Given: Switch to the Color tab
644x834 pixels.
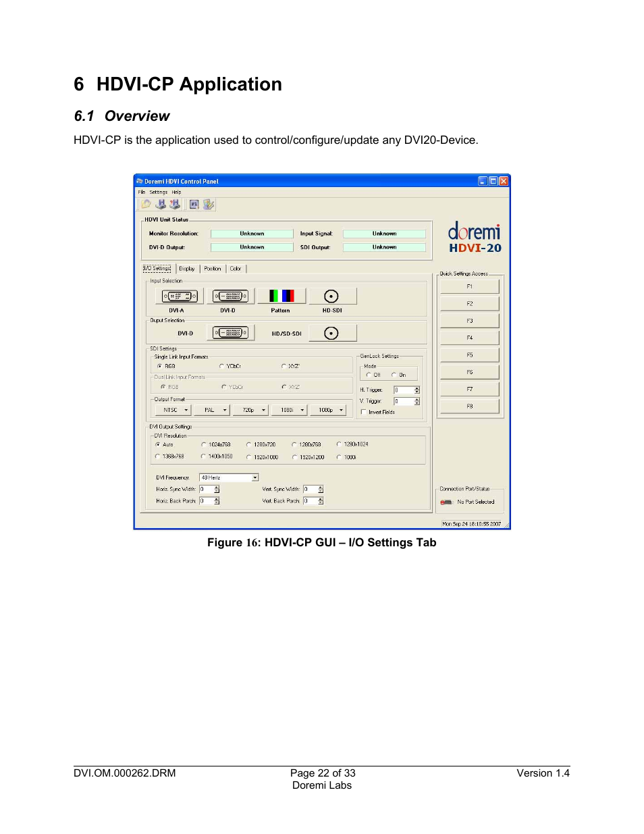Looking at the screenshot, I should tap(236, 269).
